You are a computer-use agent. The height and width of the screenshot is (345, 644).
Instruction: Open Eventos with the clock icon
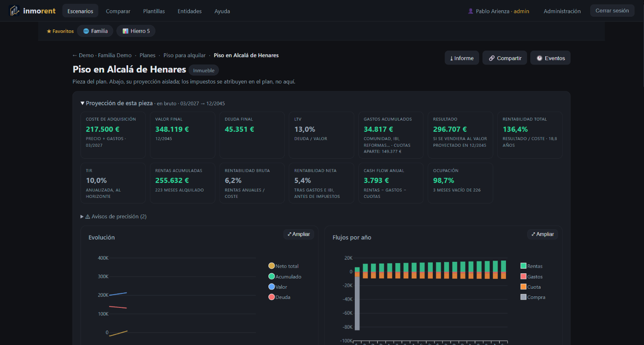click(x=550, y=58)
